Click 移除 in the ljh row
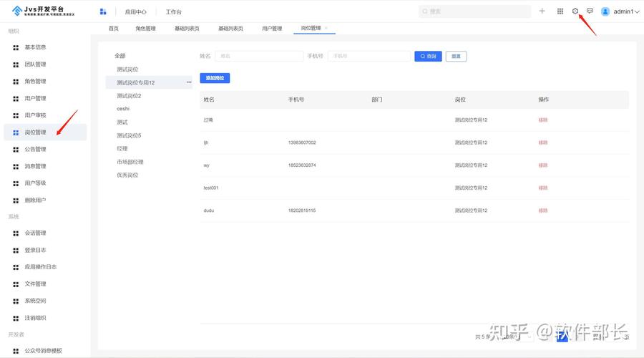 [x=543, y=142]
